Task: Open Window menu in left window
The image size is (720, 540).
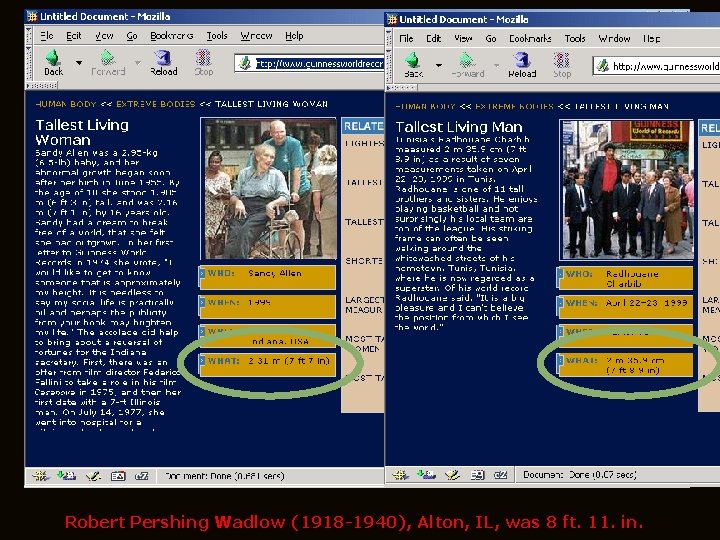Action: click(x=256, y=36)
